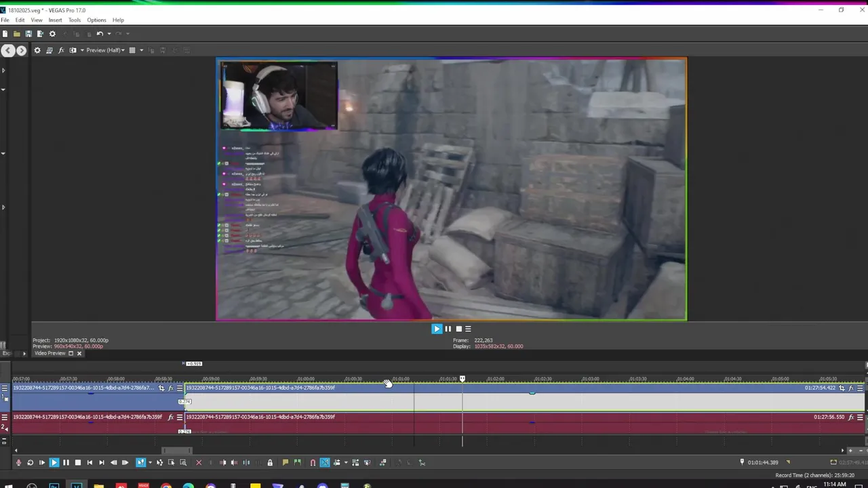
Task: Click the highlighted Play button in the transport bar
Action: point(54,463)
